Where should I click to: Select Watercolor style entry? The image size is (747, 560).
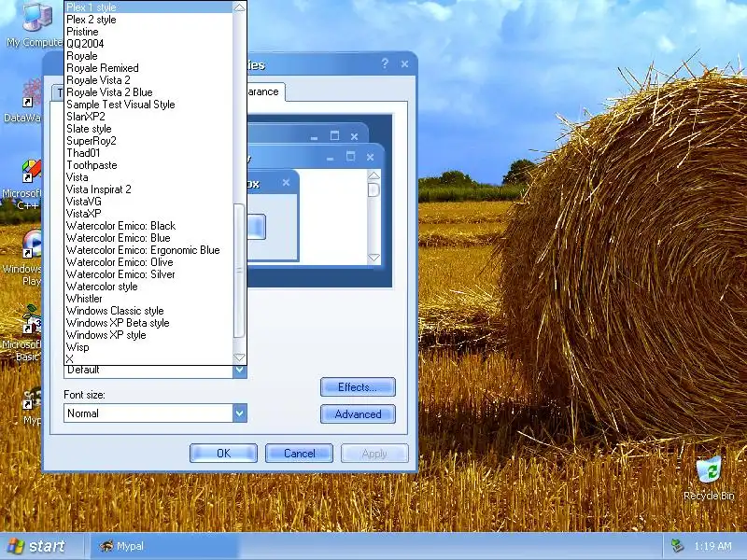(148, 287)
